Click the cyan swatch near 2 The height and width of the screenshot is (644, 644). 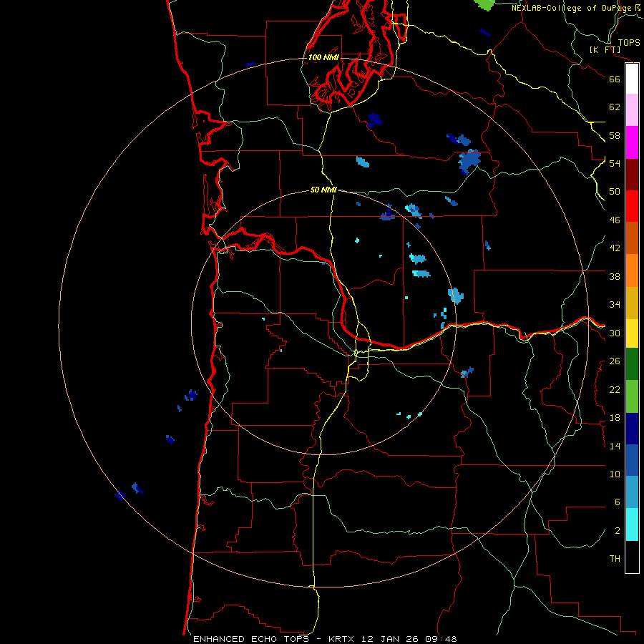point(632,525)
